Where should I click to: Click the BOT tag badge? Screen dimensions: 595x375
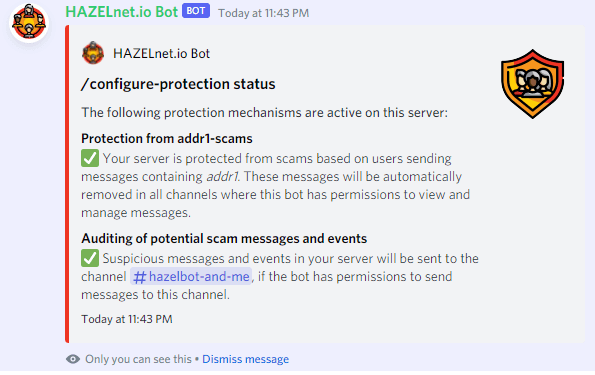pos(196,11)
